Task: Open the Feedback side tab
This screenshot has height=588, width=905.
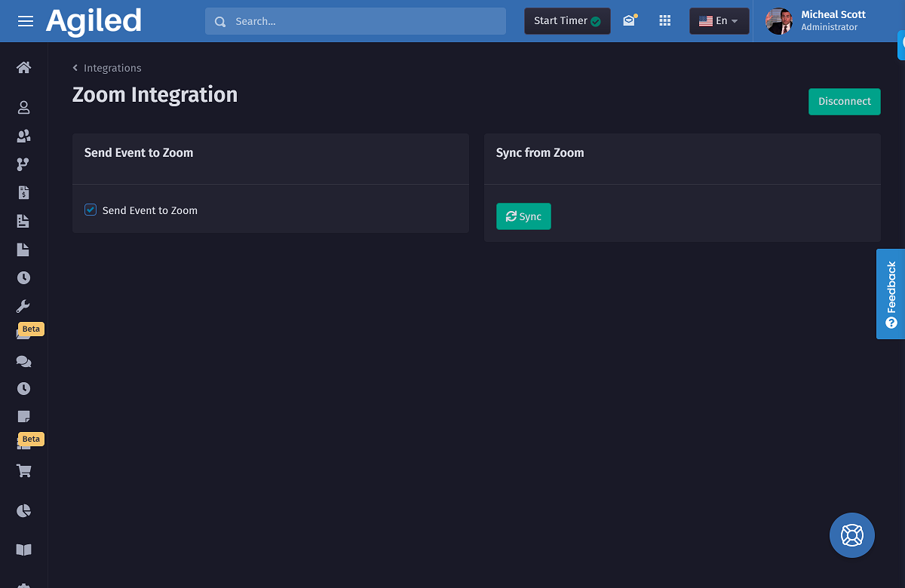Action: point(891,294)
